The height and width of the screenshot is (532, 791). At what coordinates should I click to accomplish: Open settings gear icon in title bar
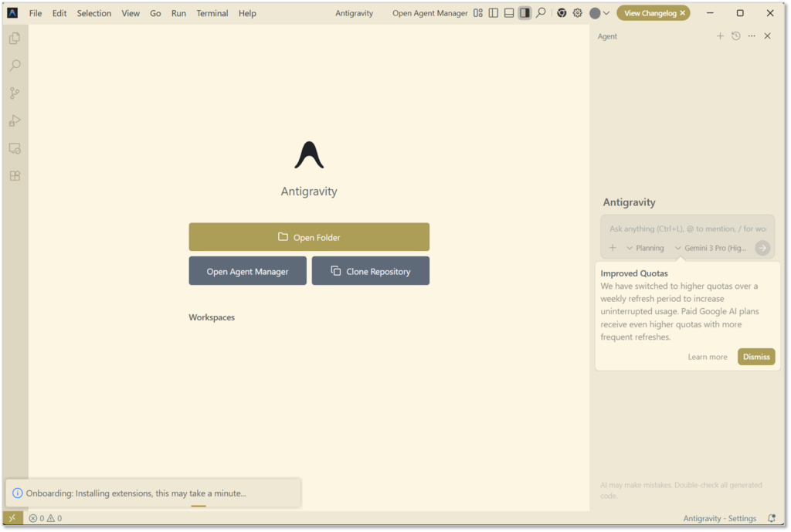[x=577, y=13]
